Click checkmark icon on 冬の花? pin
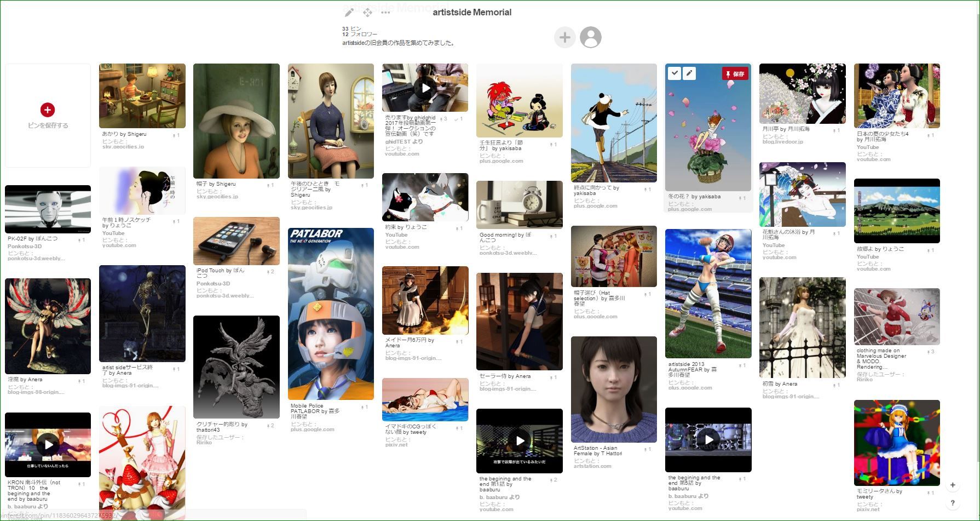Image resolution: width=980 pixels, height=521 pixels. [x=675, y=73]
